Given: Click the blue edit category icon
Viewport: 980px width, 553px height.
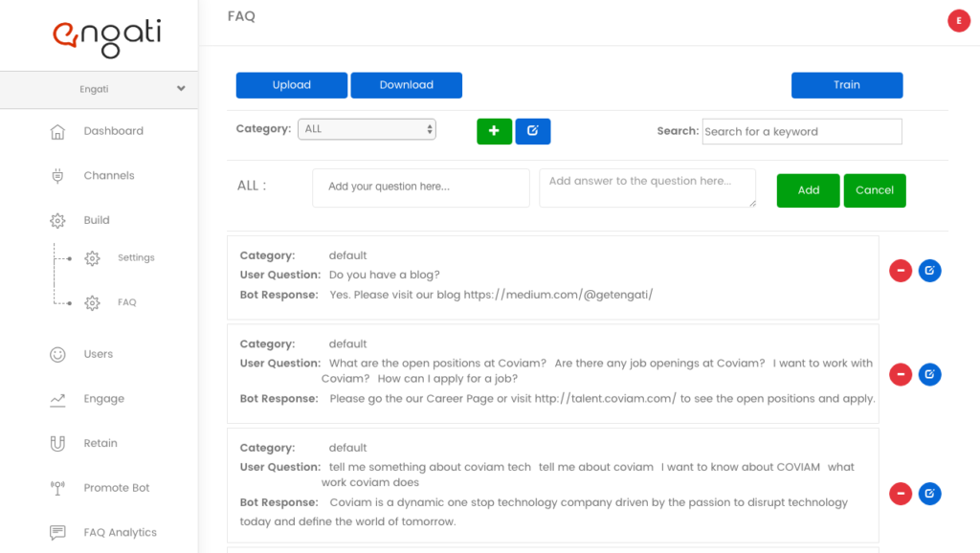Looking at the screenshot, I should pos(532,131).
